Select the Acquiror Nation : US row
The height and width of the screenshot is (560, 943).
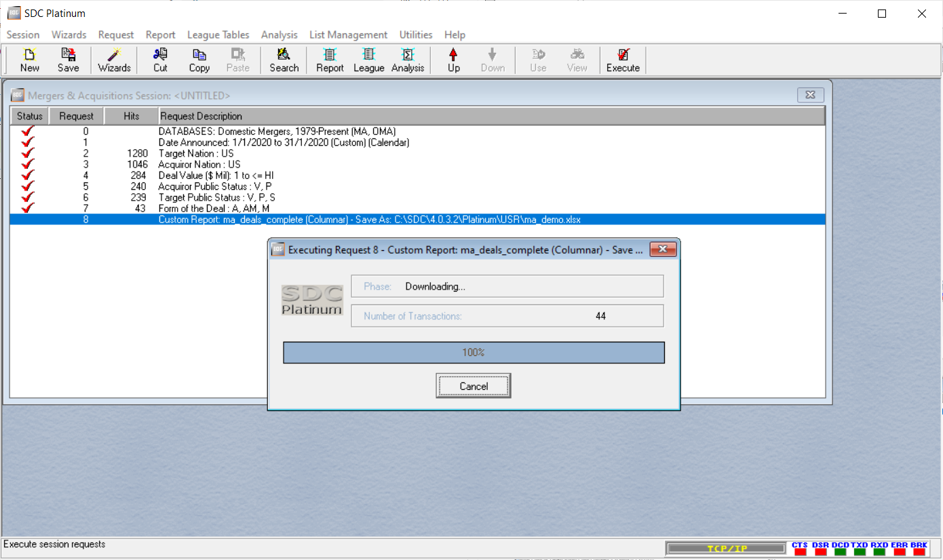pyautogui.click(x=417, y=164)
